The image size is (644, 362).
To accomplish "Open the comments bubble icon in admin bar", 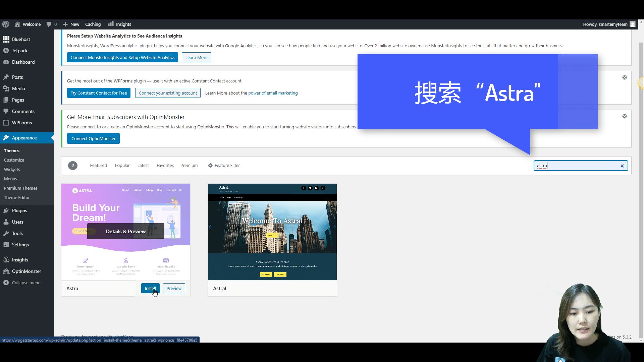I will (49, 24).
